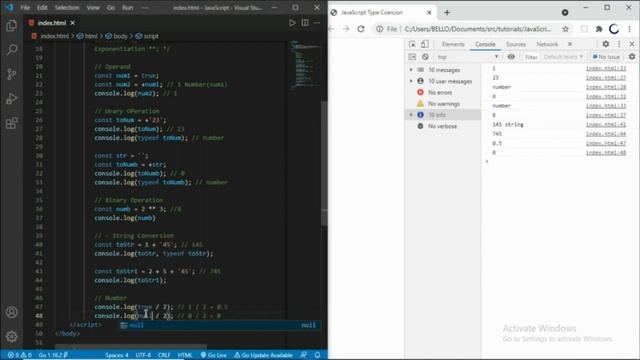The image size is (640, 360).
Task: Go back in Chrome
Action: tap(331, 29)
